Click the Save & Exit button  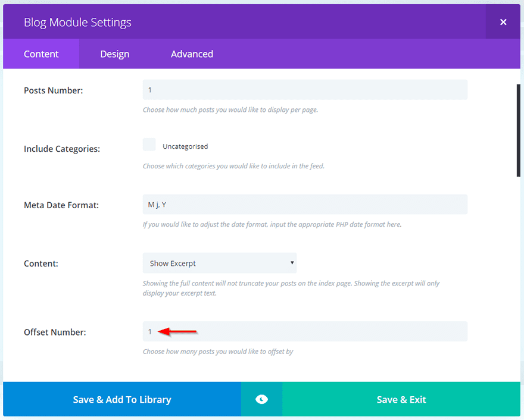(401, 399)
